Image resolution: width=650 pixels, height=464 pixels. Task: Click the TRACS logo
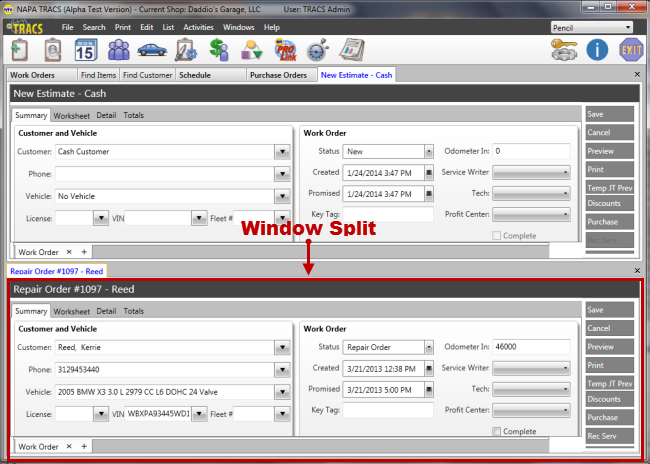(x=25, y=27)
